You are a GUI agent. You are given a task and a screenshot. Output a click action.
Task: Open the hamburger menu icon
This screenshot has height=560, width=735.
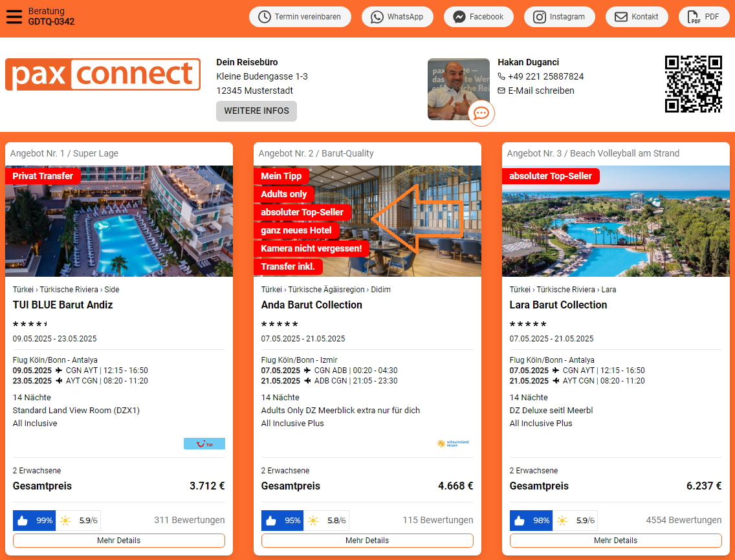14,16
